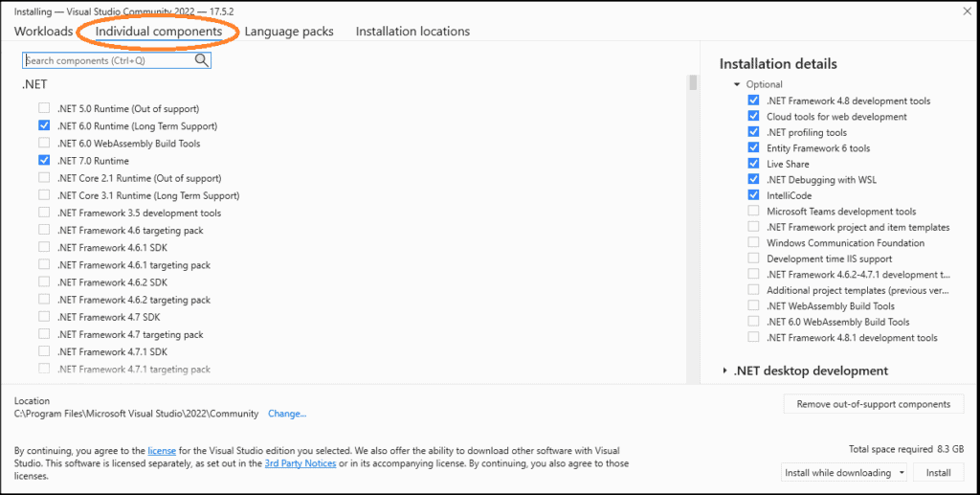The height and width of the screenshot is (495, 980).
Task: Click Remove out-of-support components button
Action: point(874,404)
